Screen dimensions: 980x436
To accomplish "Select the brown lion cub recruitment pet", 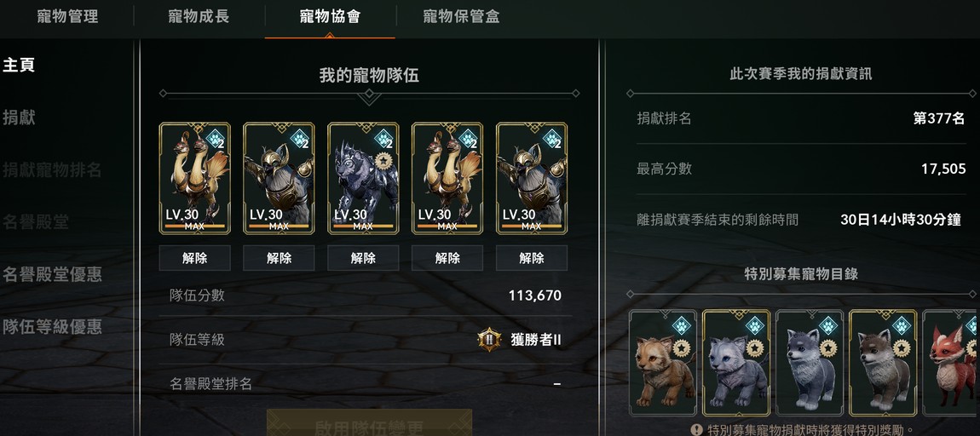I will coord(663,363).
